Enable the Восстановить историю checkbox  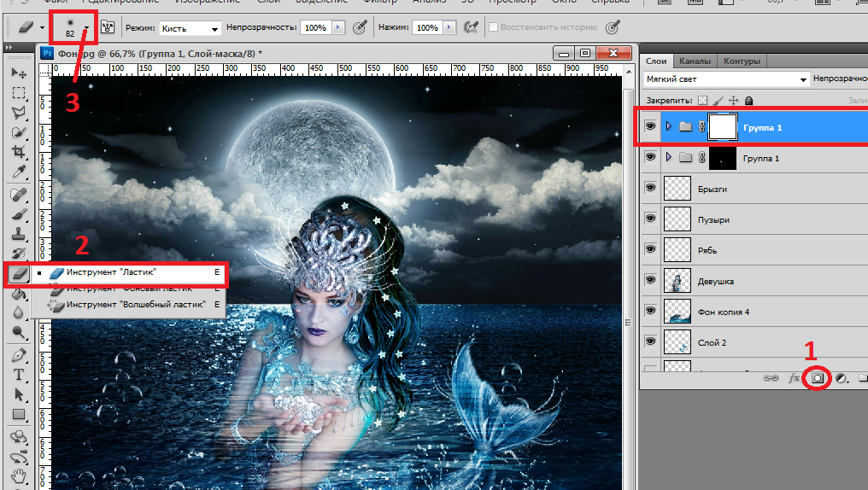click(493, 28)
